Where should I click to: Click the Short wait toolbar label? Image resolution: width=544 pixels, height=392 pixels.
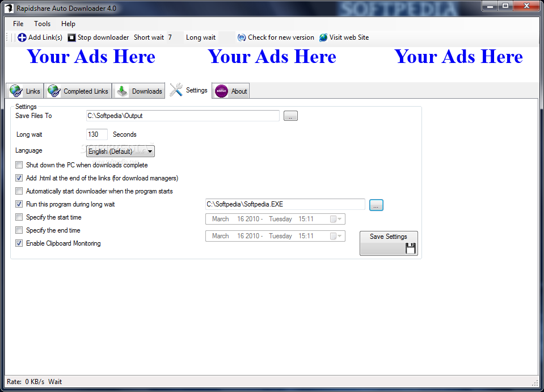pos(149,37)
